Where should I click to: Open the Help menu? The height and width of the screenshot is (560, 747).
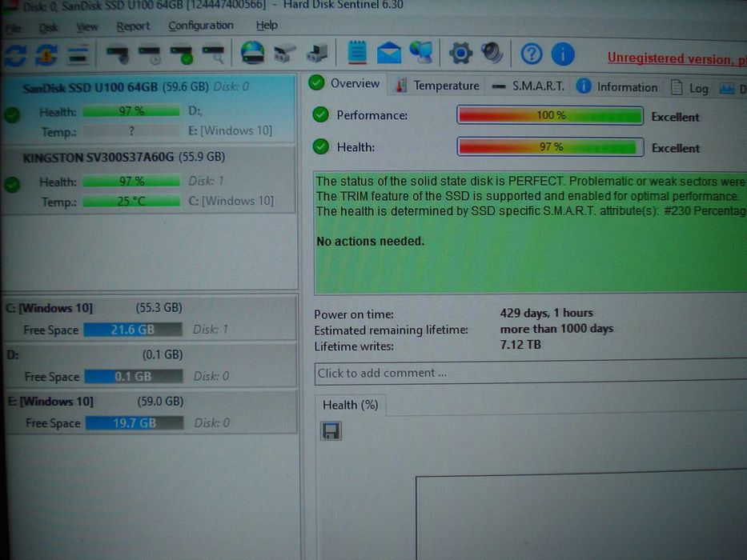267,25
